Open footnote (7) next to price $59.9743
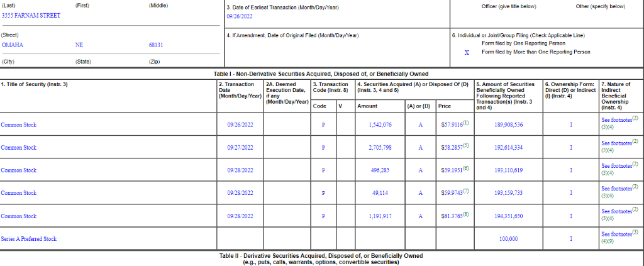The image size is (644, 266). point(466,191)
